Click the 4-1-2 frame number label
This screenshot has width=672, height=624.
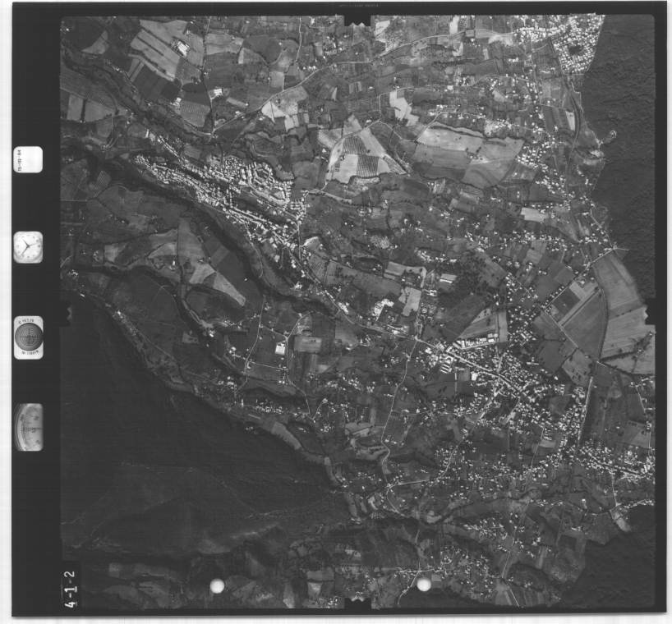click(x=70, y=588)
